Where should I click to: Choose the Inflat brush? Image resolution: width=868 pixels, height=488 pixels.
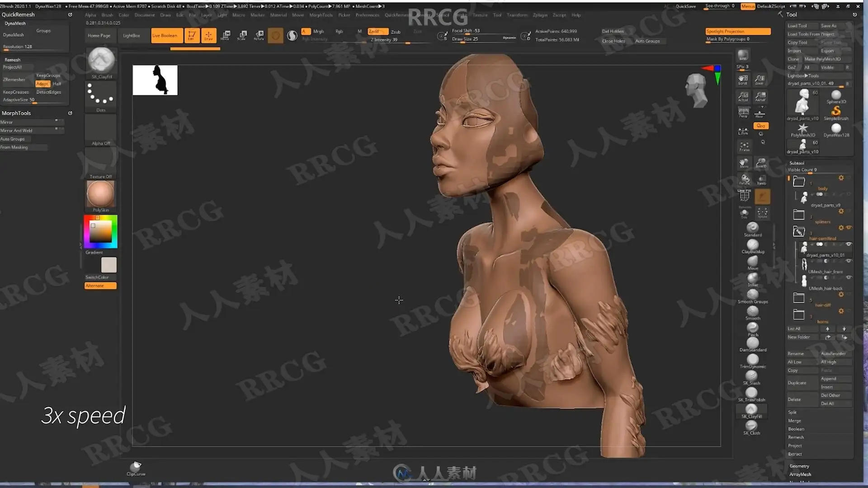pyautogui.click(x=753, y=279)
